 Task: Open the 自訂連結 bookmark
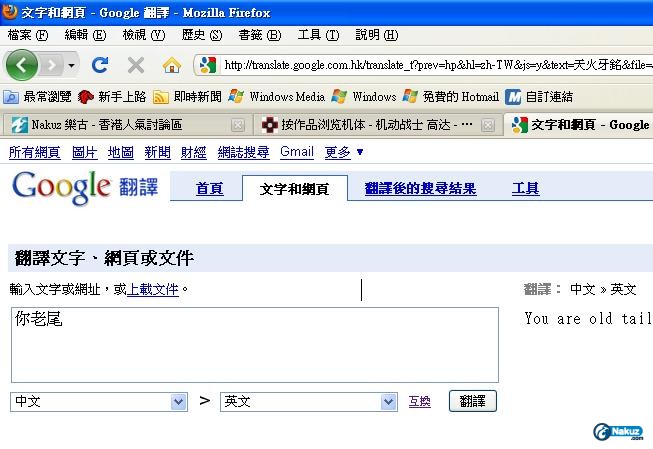coord(539,97)
